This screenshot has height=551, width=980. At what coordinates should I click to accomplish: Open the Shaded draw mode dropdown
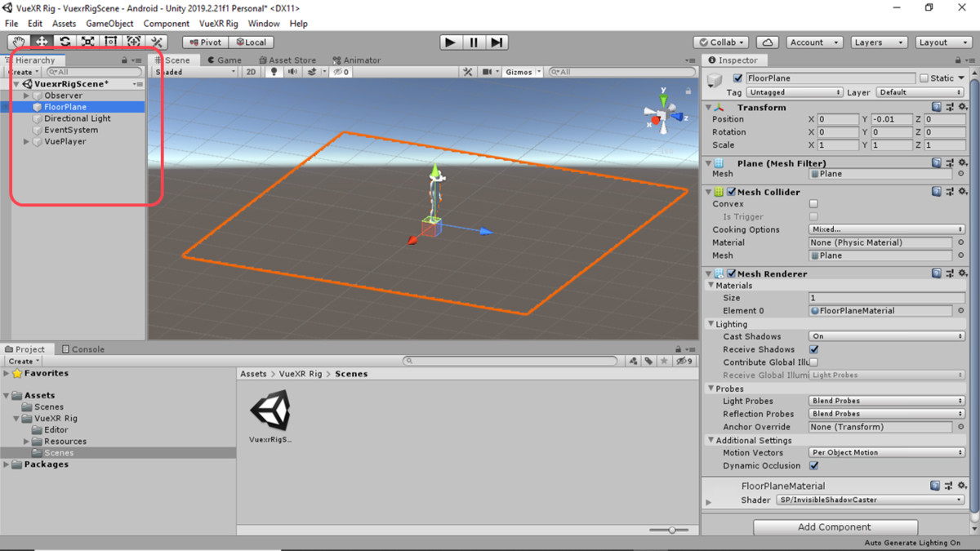(194, 72)
